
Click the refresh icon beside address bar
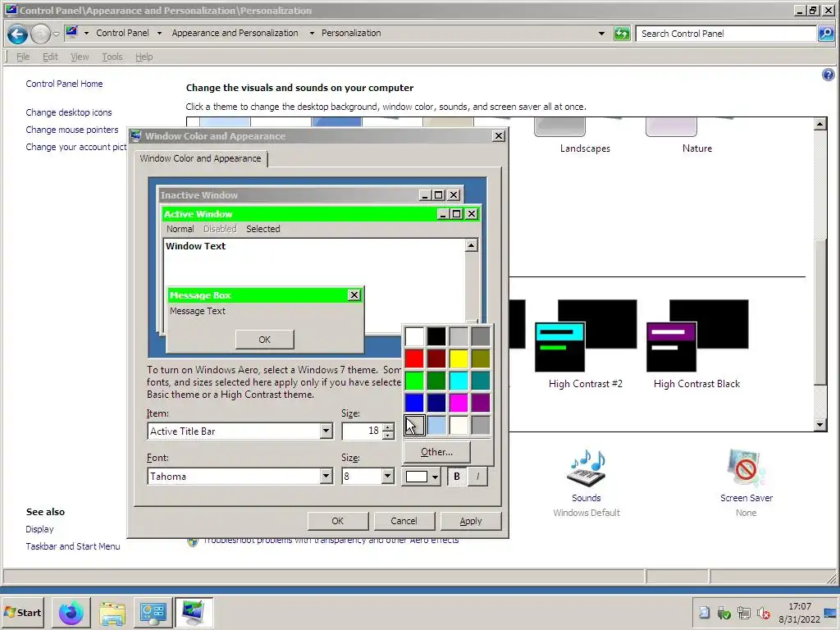click(622, 34)
